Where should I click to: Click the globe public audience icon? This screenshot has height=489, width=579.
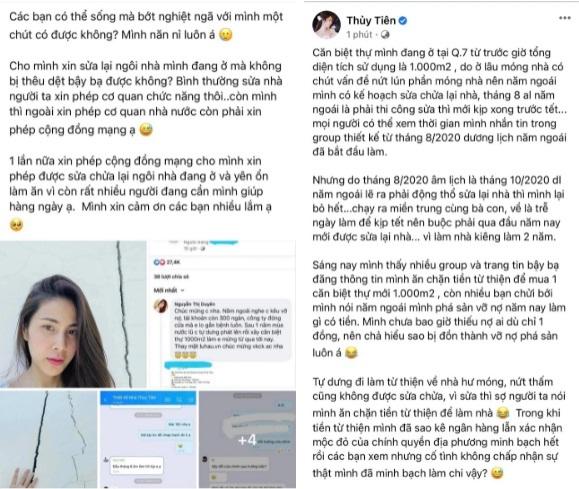[x=385, y=35]
